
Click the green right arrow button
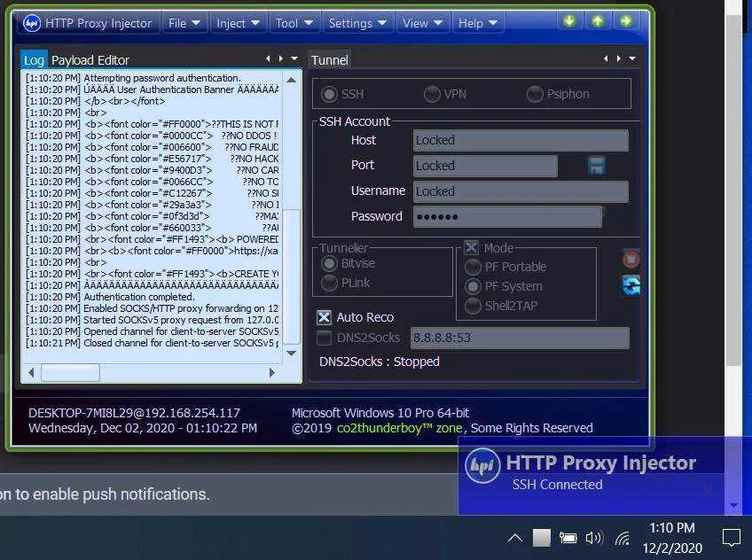coord(626,21)
